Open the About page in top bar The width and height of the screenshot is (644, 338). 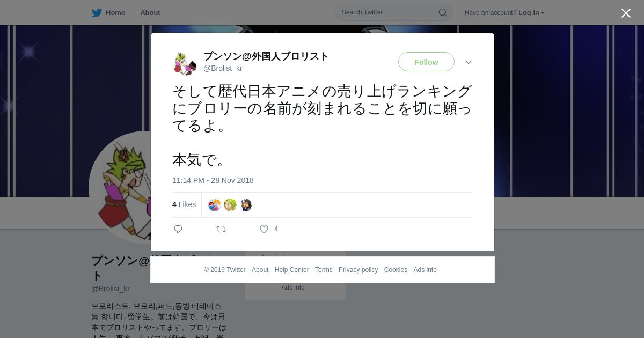150,13
